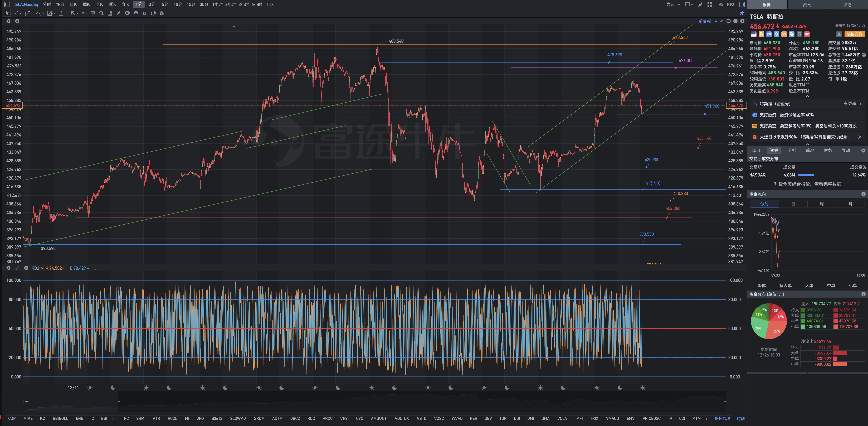
Task: Zoom in chart with plus circle
Action: coord(742,21)
